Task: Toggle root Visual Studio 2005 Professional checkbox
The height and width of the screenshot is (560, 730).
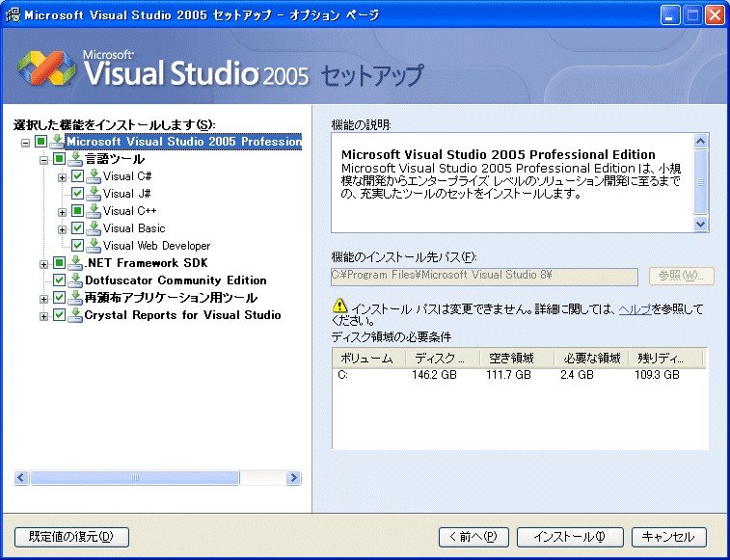Action: click(x=41, y=141)
